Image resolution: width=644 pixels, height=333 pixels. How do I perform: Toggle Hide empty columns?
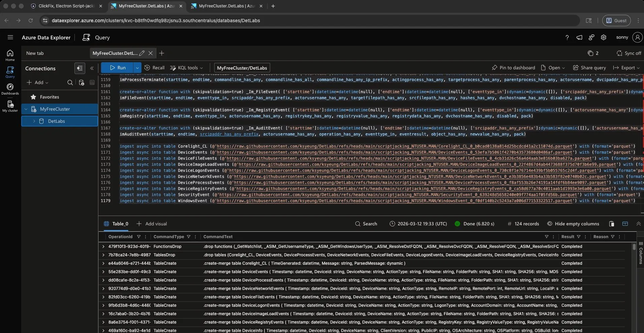tap(573, 224)
